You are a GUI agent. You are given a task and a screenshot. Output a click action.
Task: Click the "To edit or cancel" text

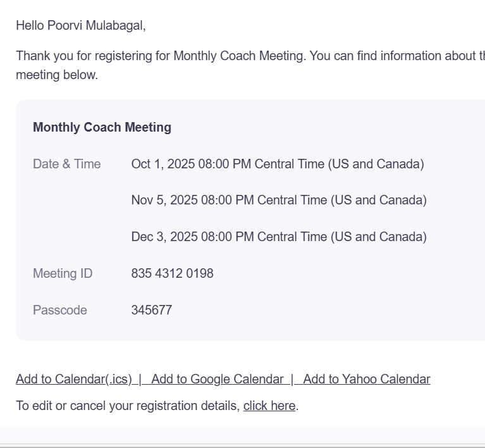pos(128,406)
